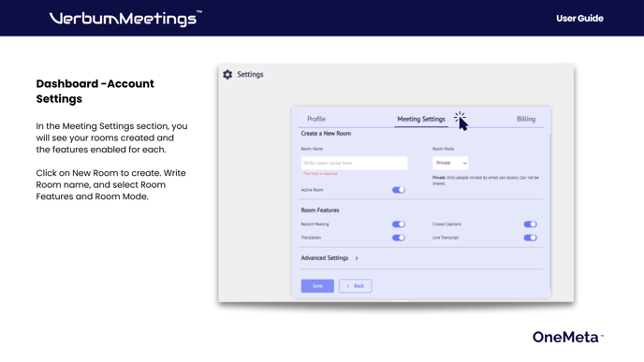Click the Room Mode label
Screen dimensions: 644x362
coord(443,149)
